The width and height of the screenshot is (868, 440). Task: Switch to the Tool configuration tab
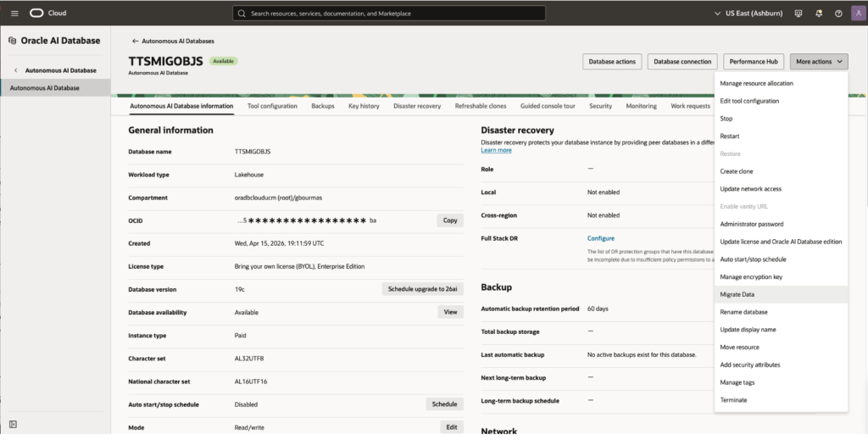point(272,106)
